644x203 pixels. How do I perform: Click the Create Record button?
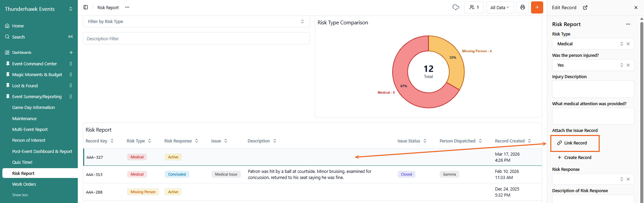574,158
